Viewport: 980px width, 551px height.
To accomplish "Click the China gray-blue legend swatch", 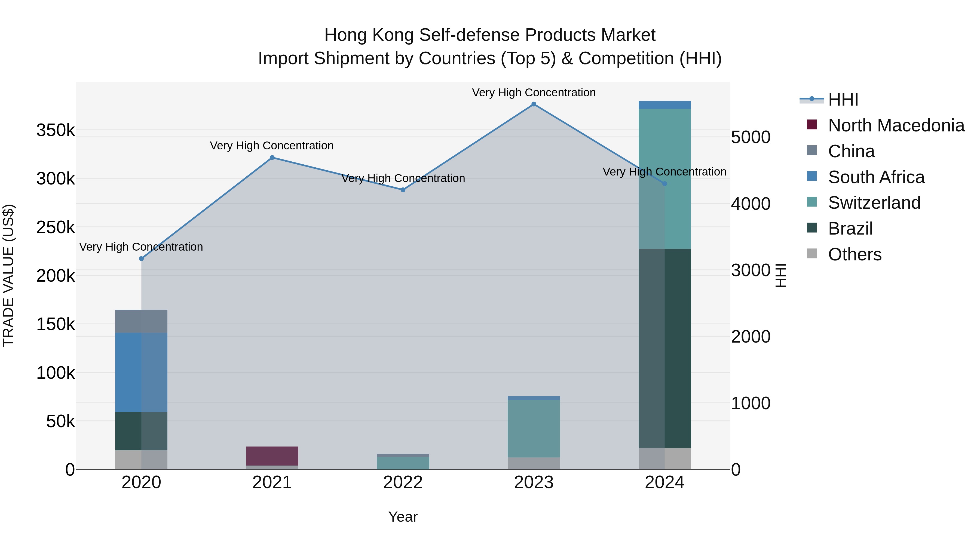I will pyautogui.click(x=811, y=150).
